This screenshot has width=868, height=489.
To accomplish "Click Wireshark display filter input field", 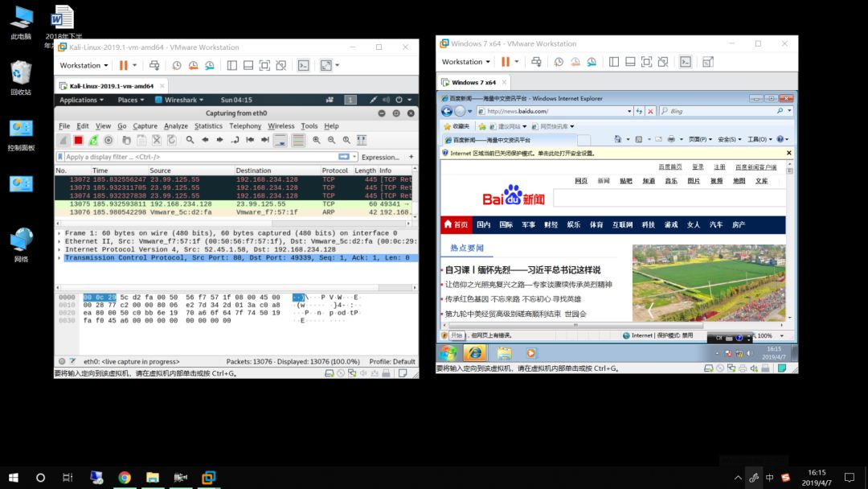I will 202,157.
